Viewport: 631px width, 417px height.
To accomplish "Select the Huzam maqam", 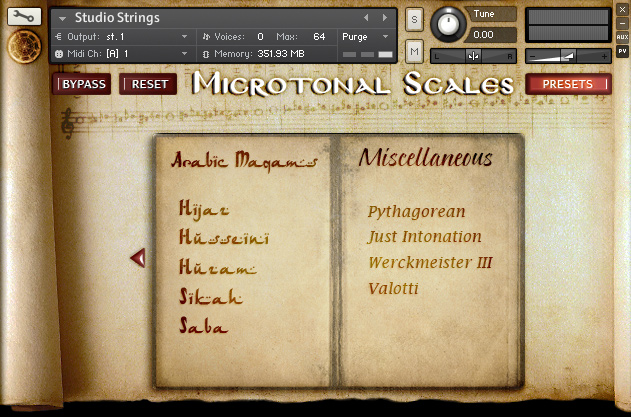I will pyautogui.click(x=218, y=266).
